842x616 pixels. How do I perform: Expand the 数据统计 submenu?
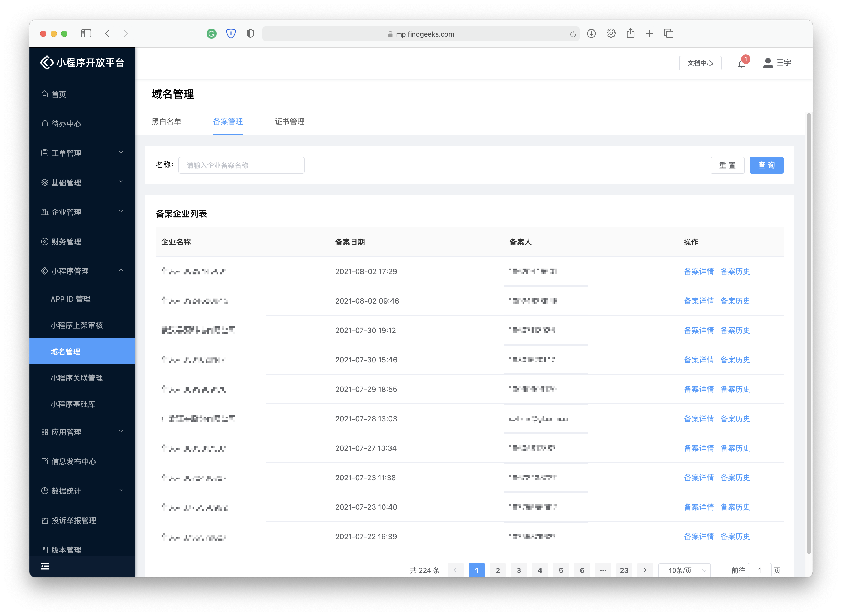point(82,491)
